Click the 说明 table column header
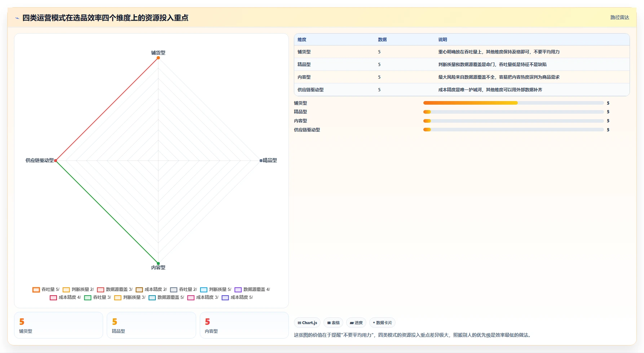 coord(442,40)
